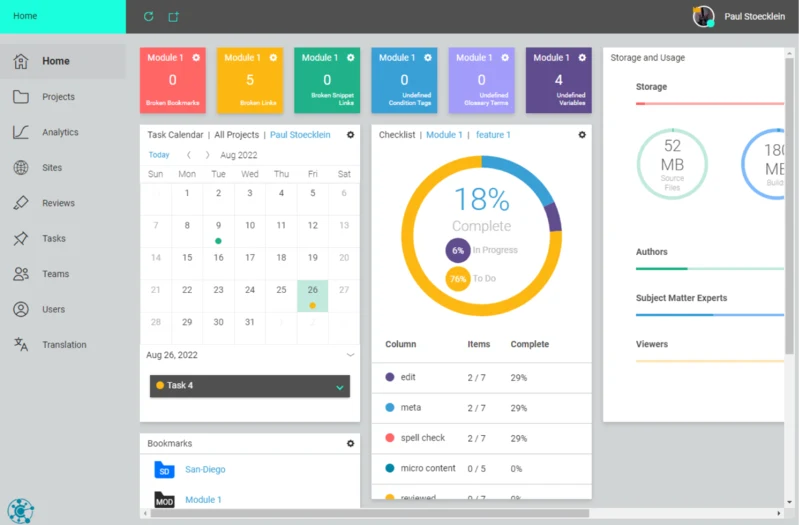Open Paul Stoecklein user avatar

703,16
